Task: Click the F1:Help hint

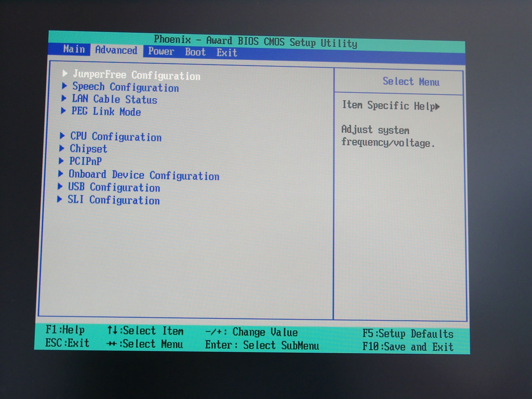Action: point(65,330)
